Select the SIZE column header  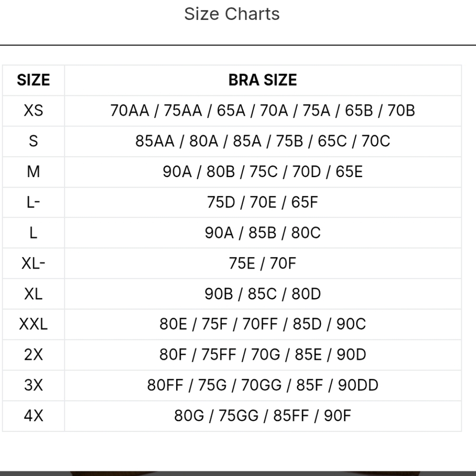33,80
